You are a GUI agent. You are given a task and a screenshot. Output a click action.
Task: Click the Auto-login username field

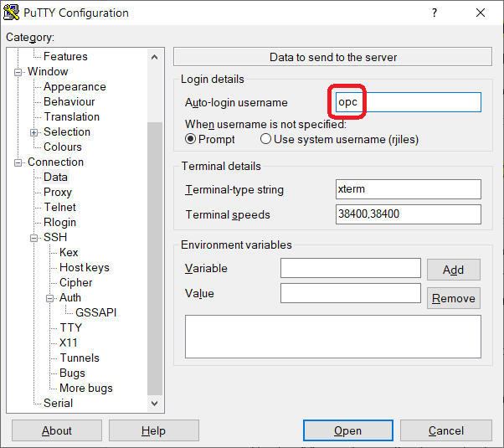pos(409,102)
